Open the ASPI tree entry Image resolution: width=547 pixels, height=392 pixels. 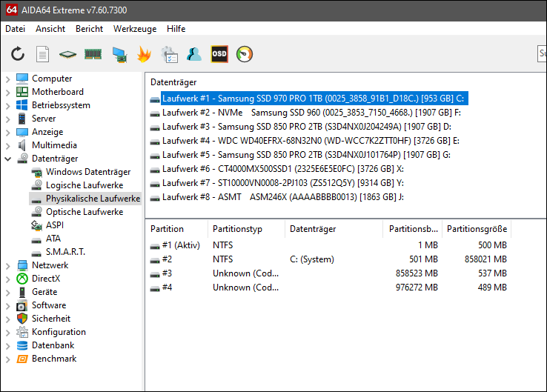tap(55, 225)
